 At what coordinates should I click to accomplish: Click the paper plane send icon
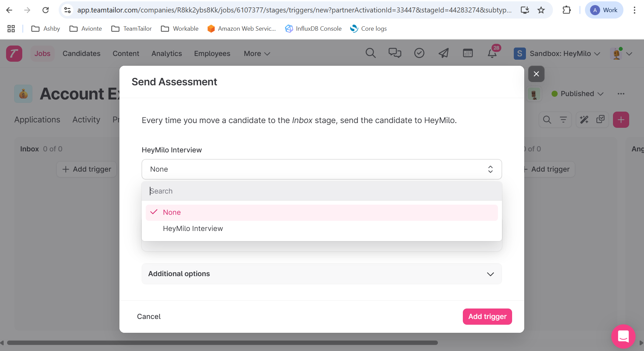[443, 53]
